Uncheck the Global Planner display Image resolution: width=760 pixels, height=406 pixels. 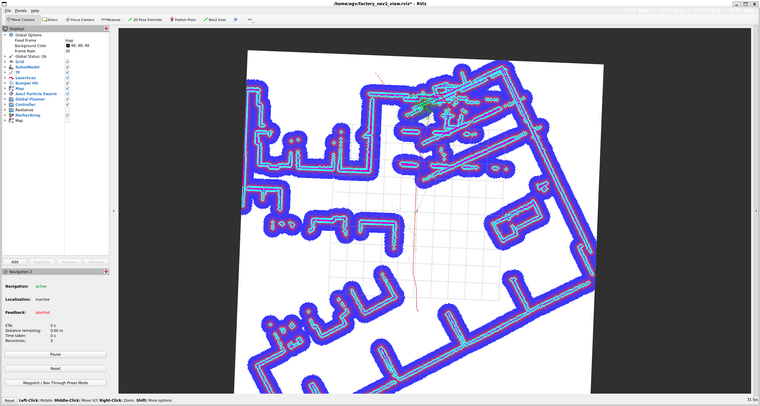67,99
